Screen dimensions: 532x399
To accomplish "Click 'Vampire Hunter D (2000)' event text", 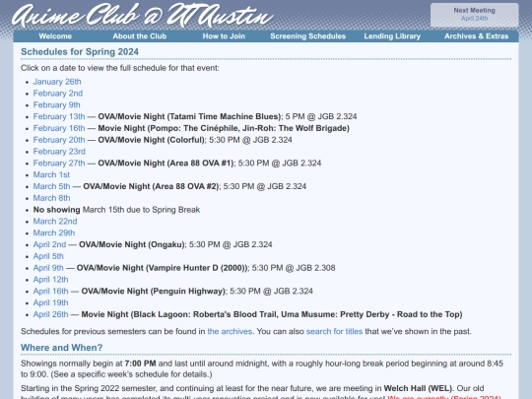I will click(197, 268).
